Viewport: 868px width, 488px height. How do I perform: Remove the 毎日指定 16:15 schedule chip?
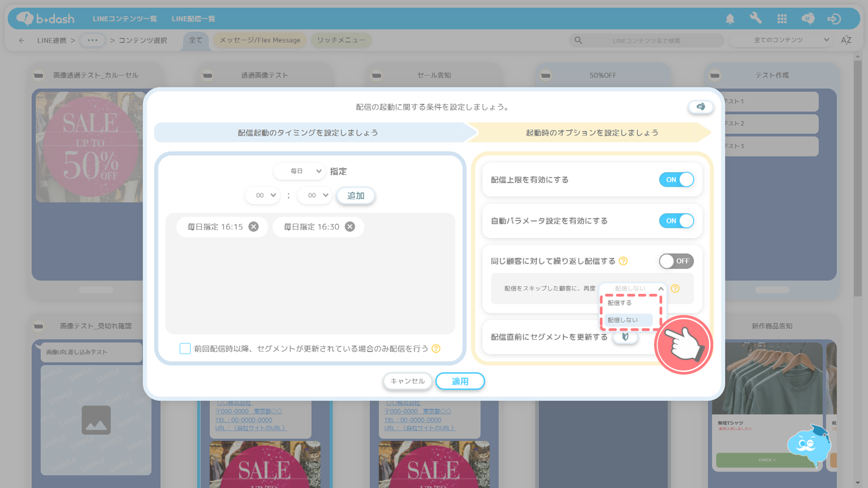pos(254,227)
